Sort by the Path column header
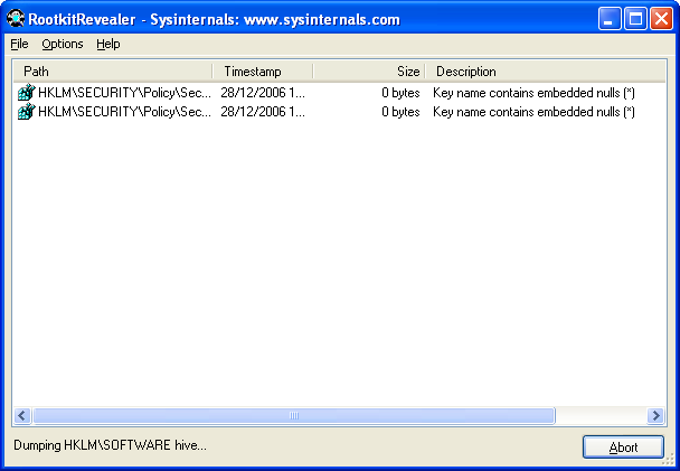This screenshot has width=680, height=471. [x=113, y=72]
